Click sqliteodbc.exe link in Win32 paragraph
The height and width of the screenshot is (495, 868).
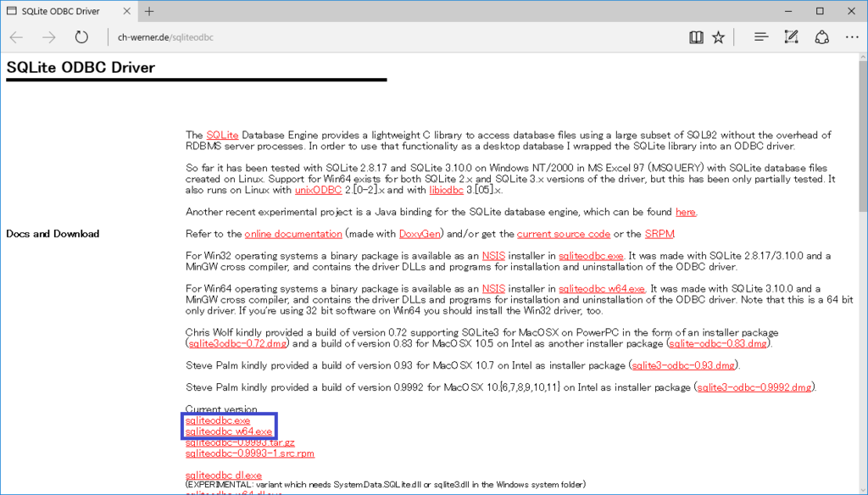point(591,256)
